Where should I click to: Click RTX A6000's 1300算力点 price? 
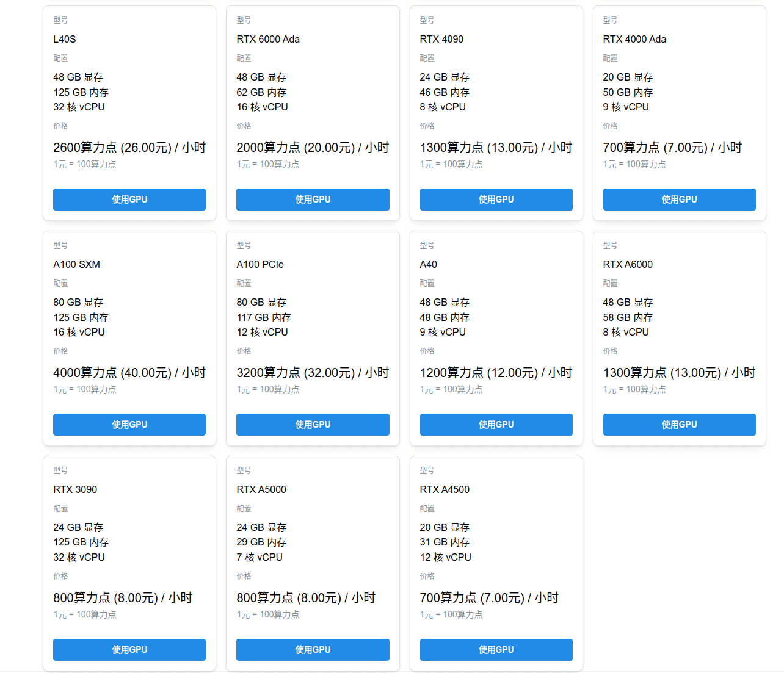[x=679, y=373]
